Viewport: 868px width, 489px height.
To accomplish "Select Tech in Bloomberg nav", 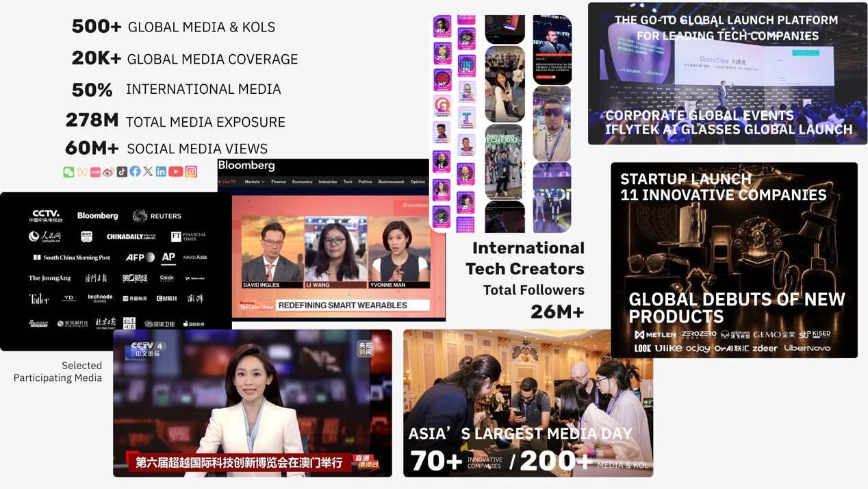I will 348,182.
